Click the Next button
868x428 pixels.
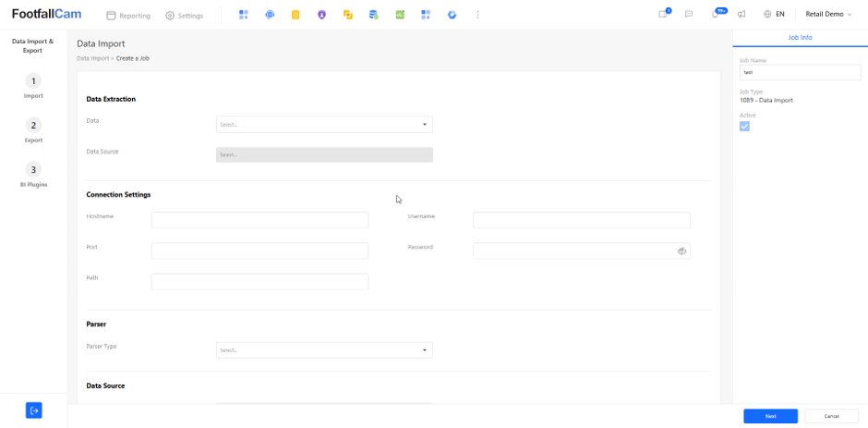pos(770,416)
